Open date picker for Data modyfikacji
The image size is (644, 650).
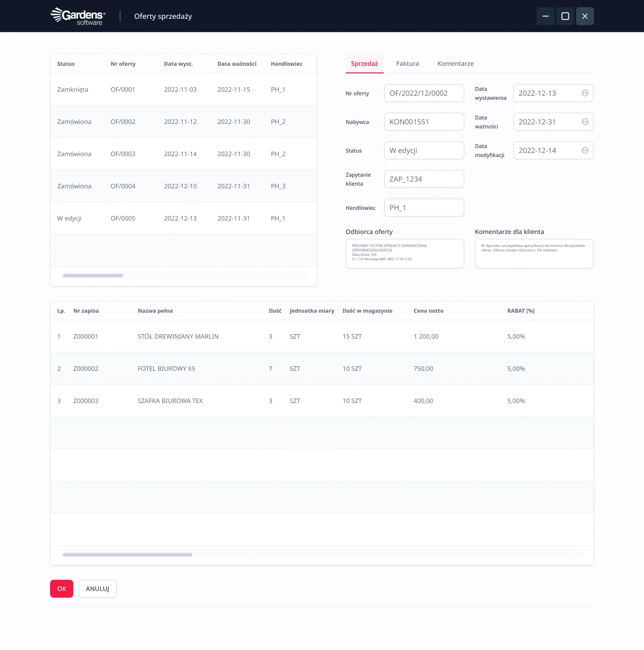[x=585, y=150]
